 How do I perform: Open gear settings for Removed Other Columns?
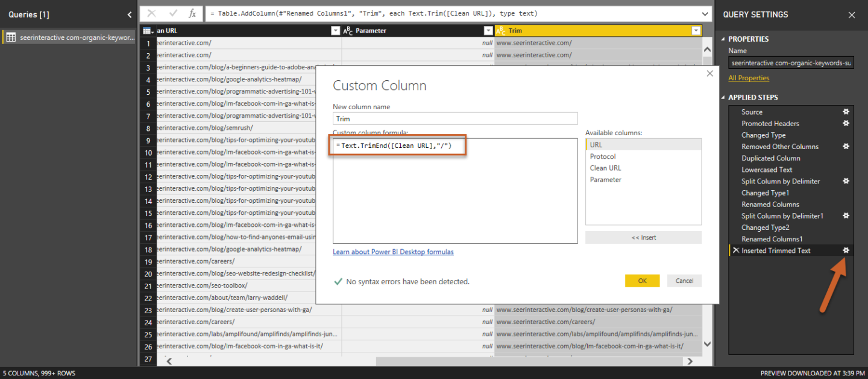click(846, 147)
